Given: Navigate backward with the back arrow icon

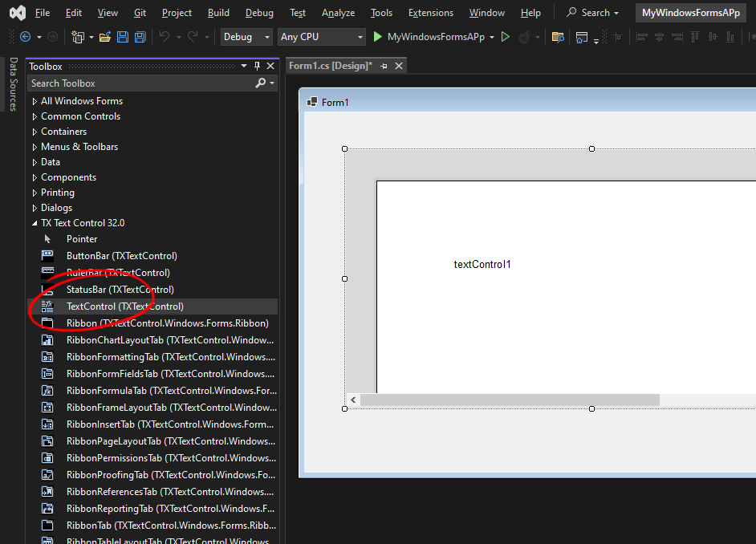Looking at the screenshot, I should click(25, 37).
